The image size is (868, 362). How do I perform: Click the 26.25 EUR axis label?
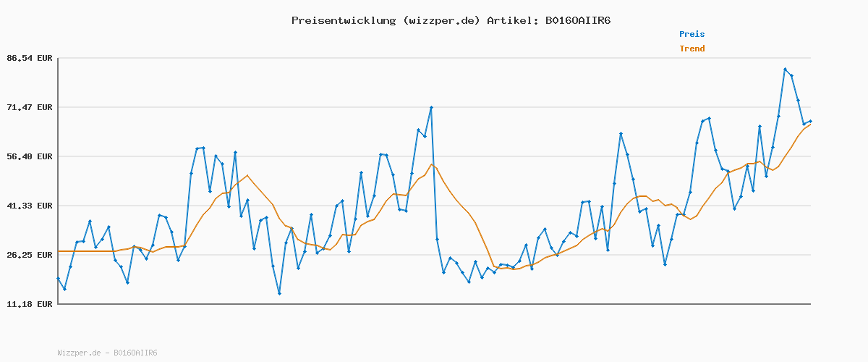pyautogui.click(x=28, y=255)
